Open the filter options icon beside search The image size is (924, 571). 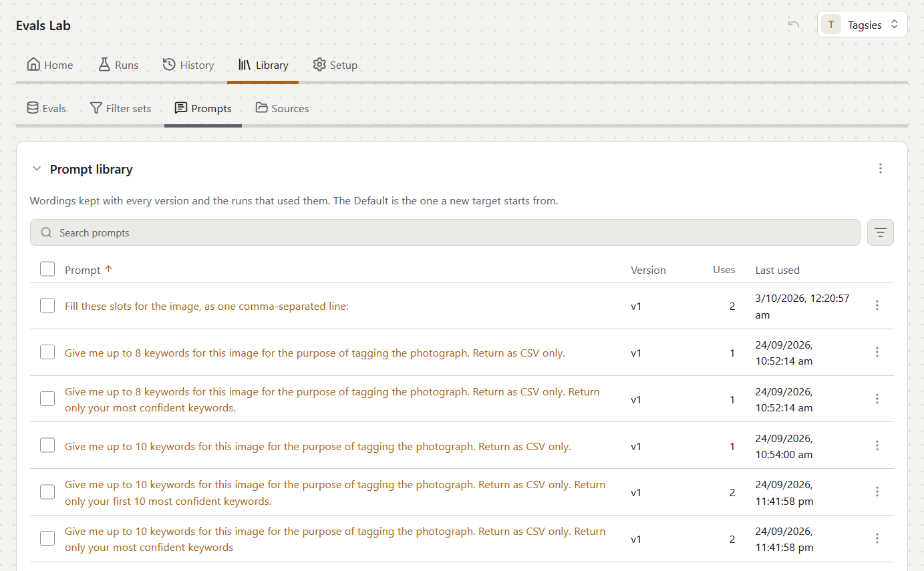[x=881, y=232]
